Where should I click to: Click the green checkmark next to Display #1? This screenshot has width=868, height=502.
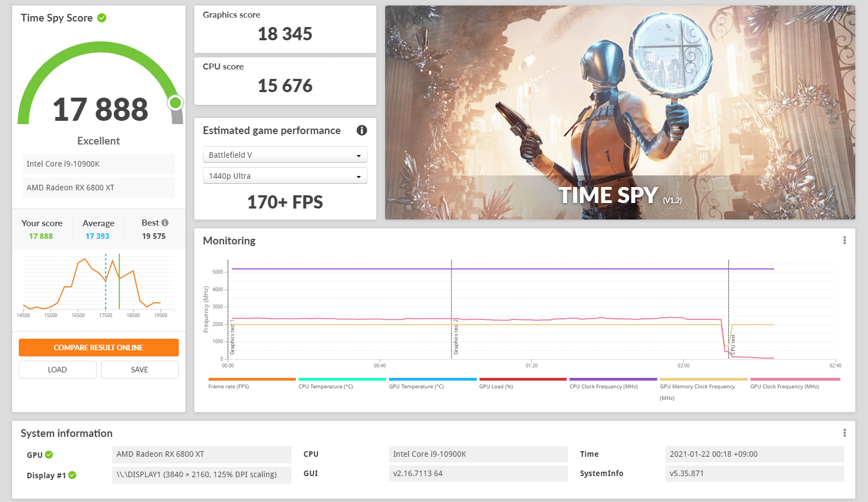(72, 475)
